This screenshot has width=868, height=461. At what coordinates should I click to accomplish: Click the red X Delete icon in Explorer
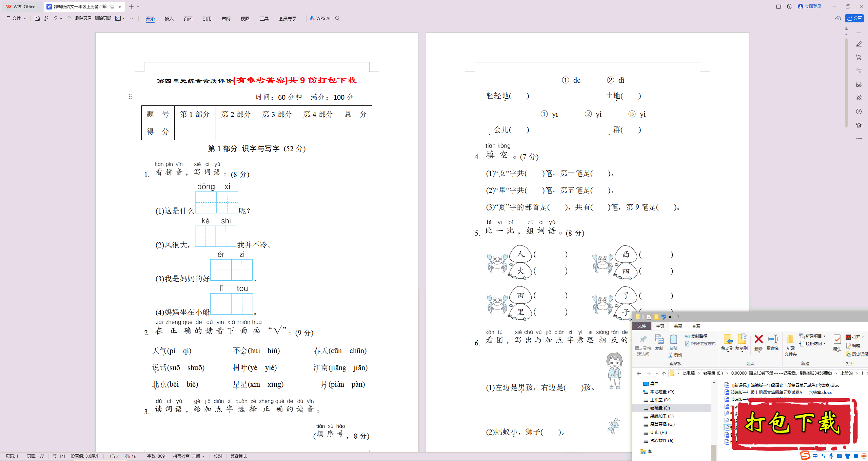coord(759,339)
